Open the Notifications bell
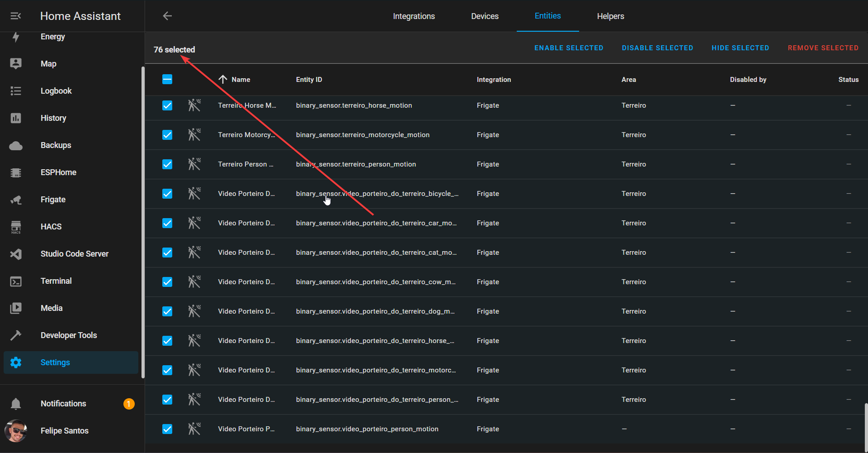 click(x=63, y=403)
